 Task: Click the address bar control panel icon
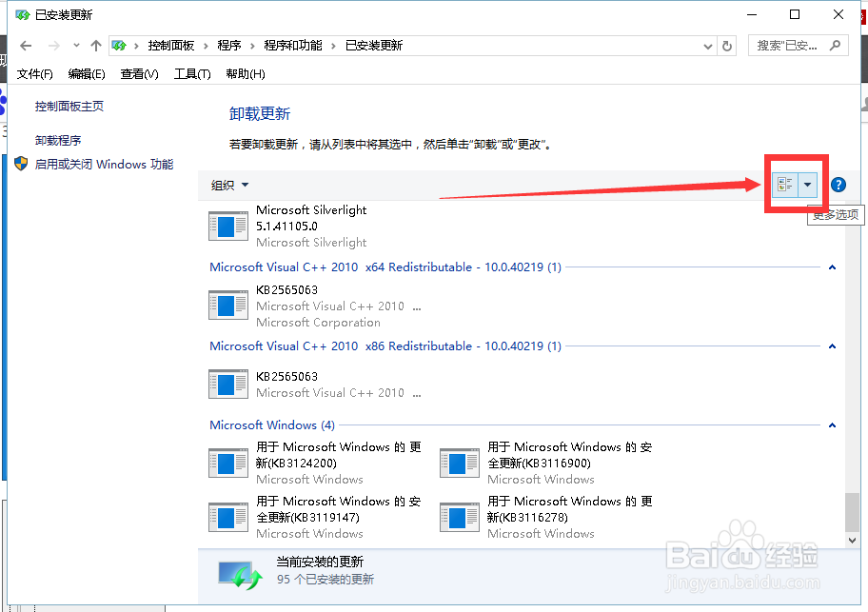119,46
